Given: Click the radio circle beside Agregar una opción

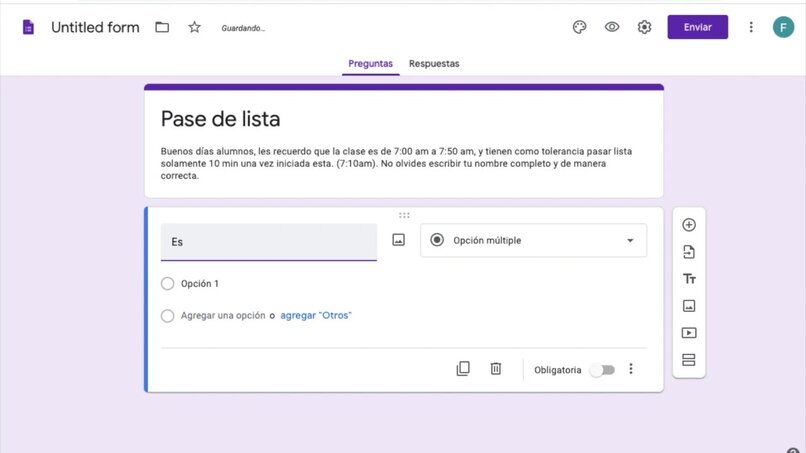Looking at the screenshot, I should tap(168, 316).
